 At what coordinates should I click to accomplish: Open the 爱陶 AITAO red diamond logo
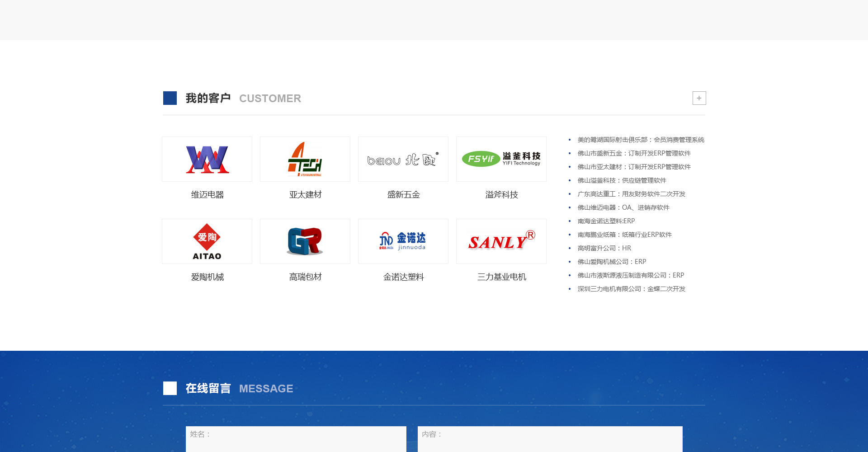(207, 241)
